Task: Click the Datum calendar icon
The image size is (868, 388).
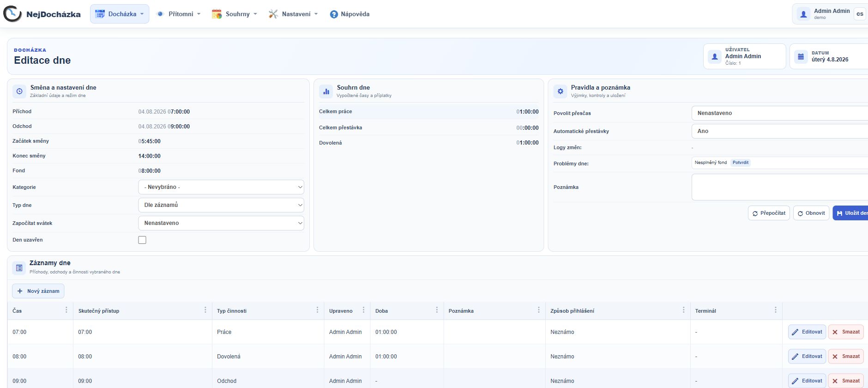Action: point(801,56)
